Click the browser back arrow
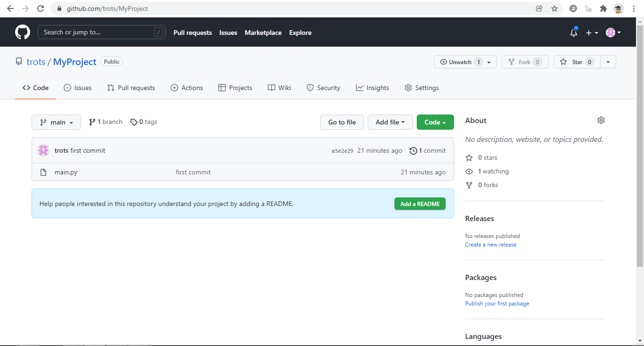Screen dimensions: 644x346 coord(10,8)
